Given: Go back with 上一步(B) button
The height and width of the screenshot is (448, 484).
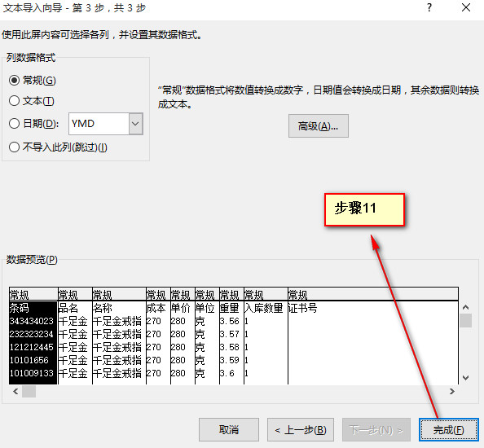Looking at the screenshot, I should (x=301, y=429).
